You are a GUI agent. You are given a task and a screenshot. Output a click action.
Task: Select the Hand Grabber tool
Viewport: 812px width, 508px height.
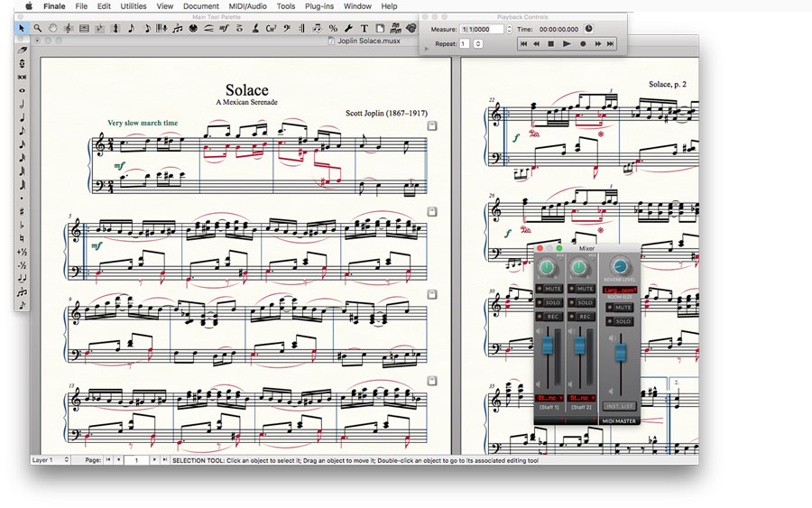point(53,28)
